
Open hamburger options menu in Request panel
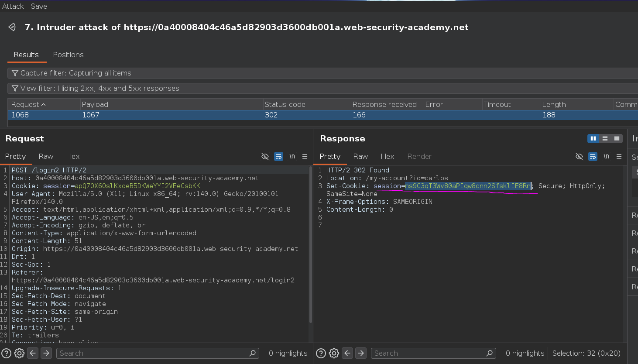[305, 156]
